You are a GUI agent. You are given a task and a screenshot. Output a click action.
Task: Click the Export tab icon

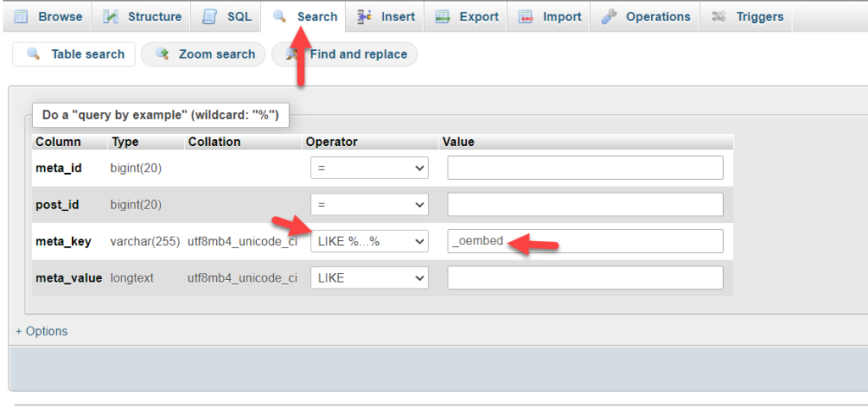442,17
